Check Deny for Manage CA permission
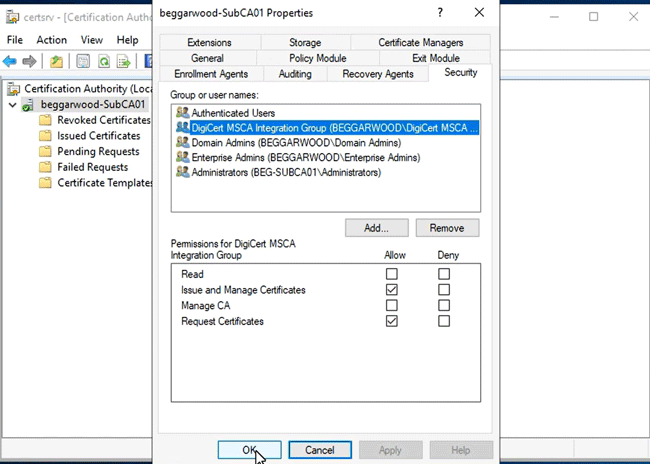650x464 pixels. [444, 305]
